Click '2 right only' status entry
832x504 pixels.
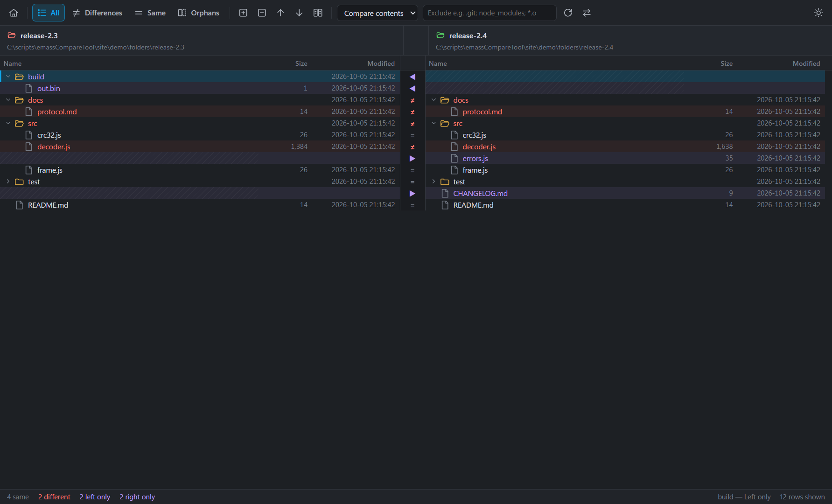tap(137, 497)
